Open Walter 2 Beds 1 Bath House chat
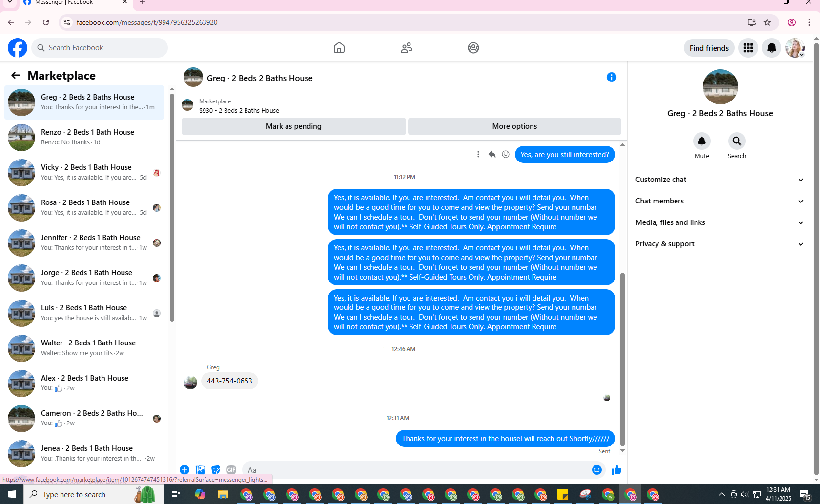Screen dimensions: 820x504 pos(84,348)
